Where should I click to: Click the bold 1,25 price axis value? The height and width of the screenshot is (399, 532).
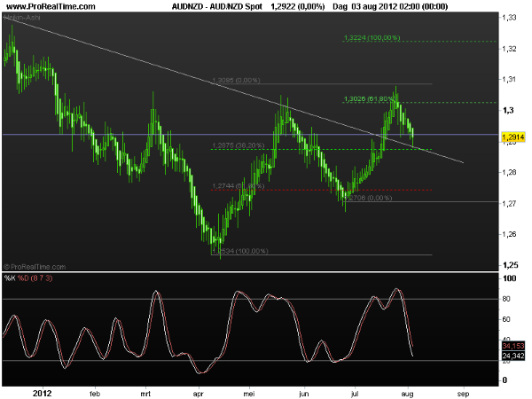pyautogui.click(x=510, y=265)
